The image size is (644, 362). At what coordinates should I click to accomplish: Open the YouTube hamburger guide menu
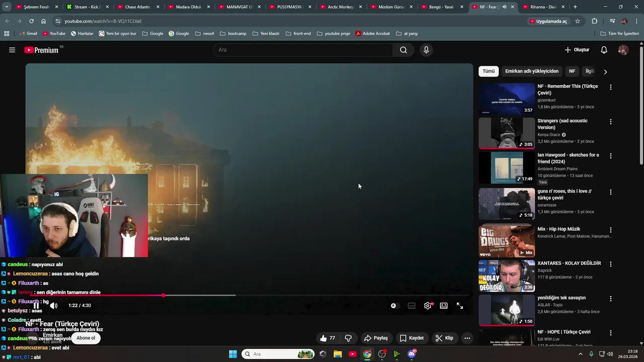(12, 50)
